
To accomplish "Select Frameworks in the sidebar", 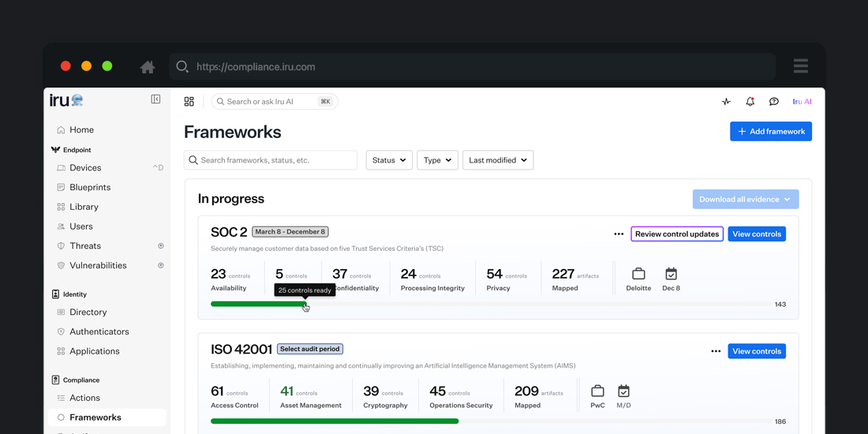I will tap(107, 417).
